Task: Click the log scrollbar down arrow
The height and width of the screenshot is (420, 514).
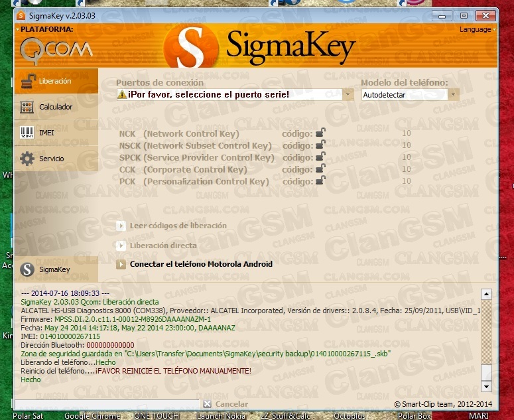Action: pos(486,387)
